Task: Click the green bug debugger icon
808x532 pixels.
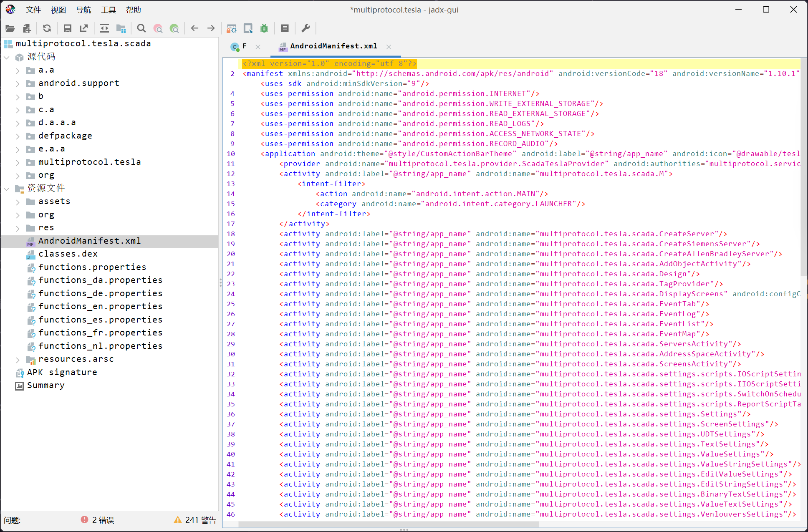Action: 264,28
